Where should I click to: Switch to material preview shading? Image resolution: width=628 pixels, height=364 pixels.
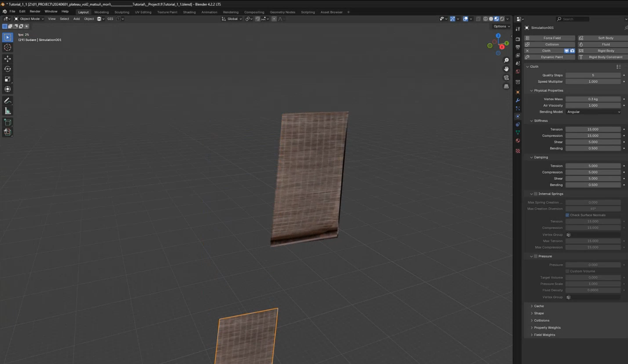pyautogui.click(x=496, y=19)
